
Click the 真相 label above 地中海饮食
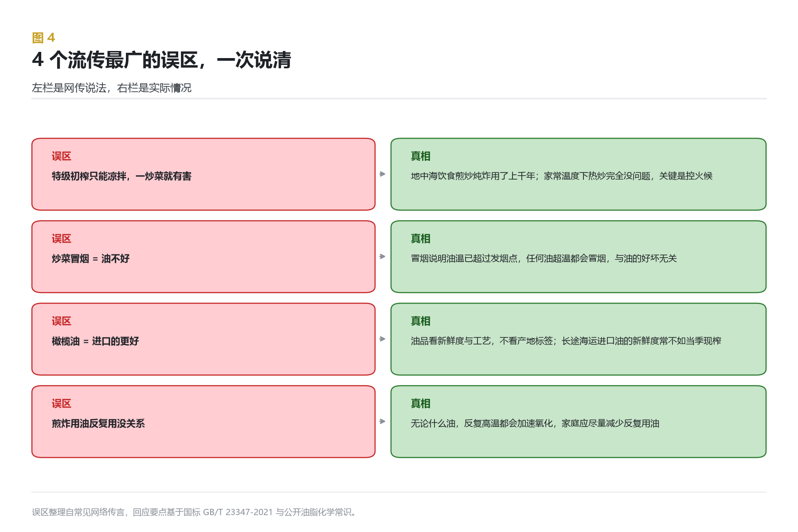pyautogui.click(x=420, y=156)
